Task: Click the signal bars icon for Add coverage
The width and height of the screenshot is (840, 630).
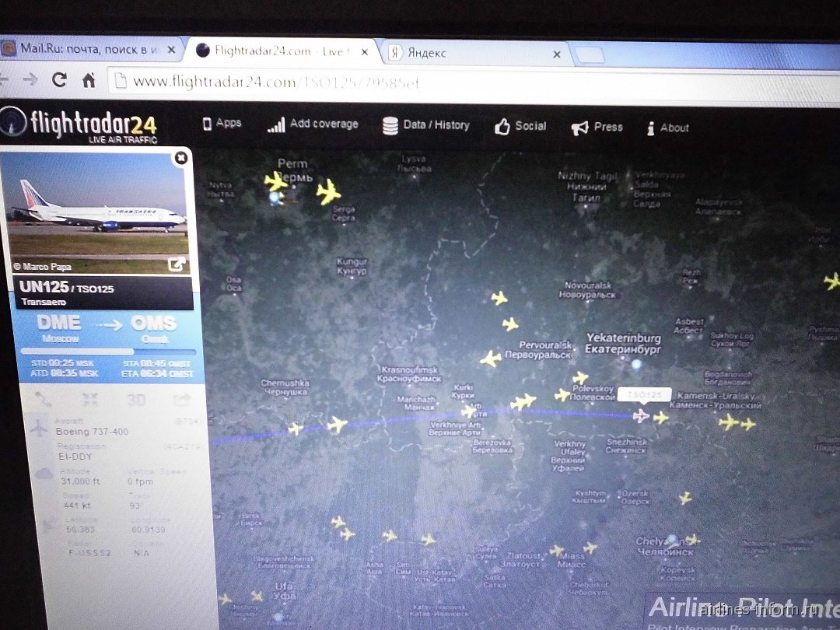Action: click(x=276, y=125)
